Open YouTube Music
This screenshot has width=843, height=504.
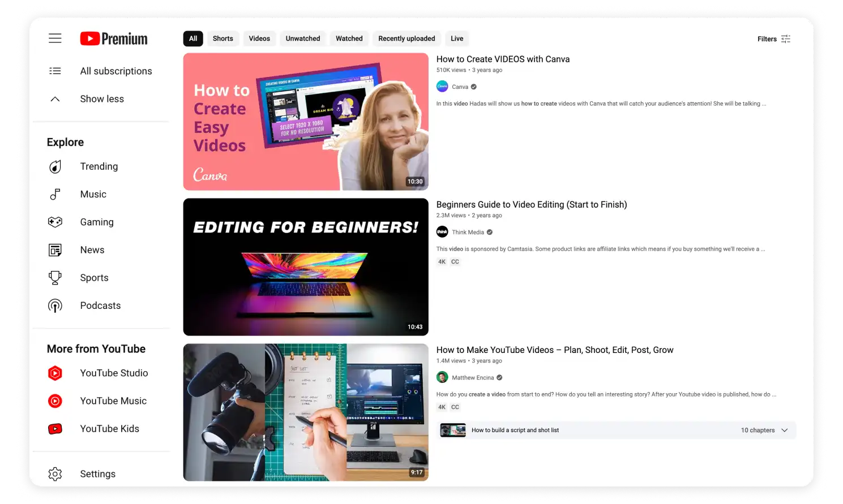(x=113, y=400)
